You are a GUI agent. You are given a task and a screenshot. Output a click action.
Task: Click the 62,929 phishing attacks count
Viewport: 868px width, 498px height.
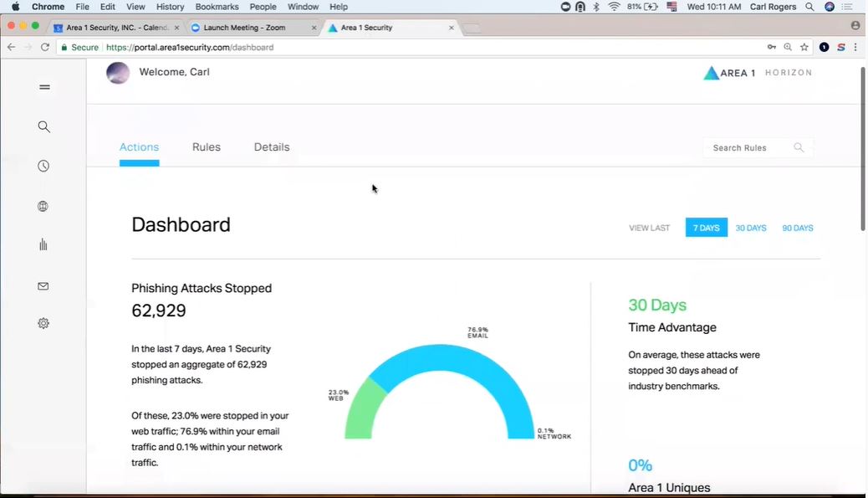point(158,311)
